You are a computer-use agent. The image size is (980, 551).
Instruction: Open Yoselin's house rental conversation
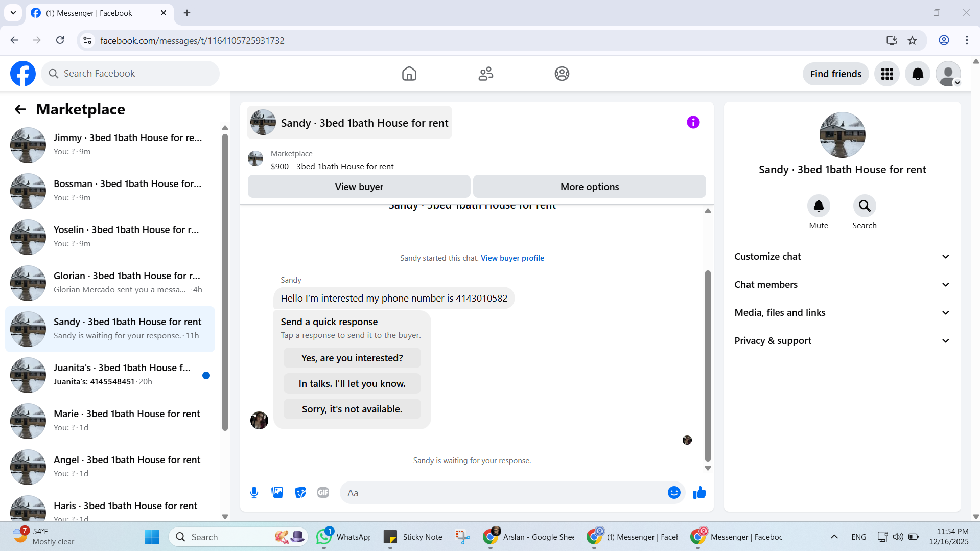pyautogui.click(x=110, y=237)
